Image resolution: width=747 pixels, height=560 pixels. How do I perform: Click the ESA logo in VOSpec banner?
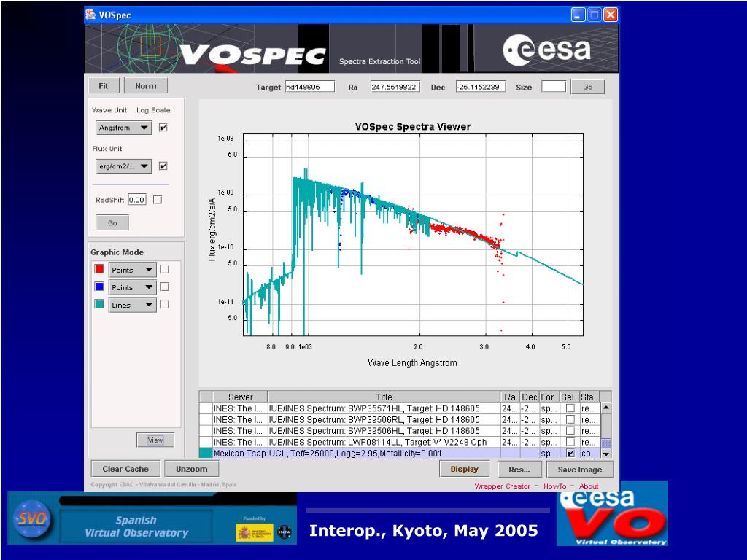point(547,50)
